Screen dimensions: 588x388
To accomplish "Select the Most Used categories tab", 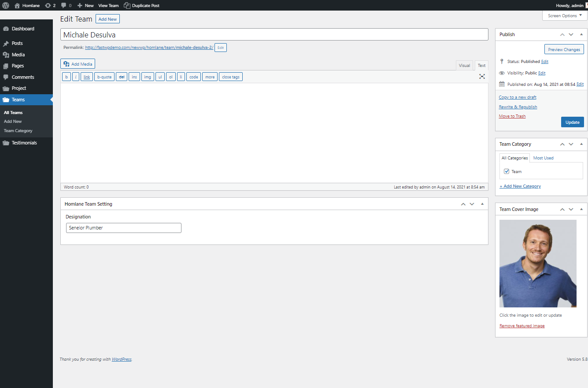I will pyautogui.click(x=543, y=158).
